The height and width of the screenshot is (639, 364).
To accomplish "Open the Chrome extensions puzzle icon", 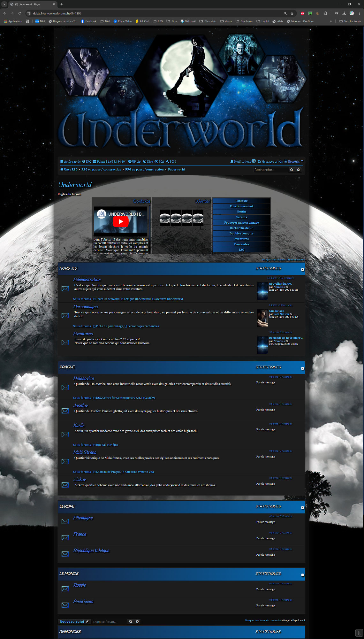I will pos(325,13).
